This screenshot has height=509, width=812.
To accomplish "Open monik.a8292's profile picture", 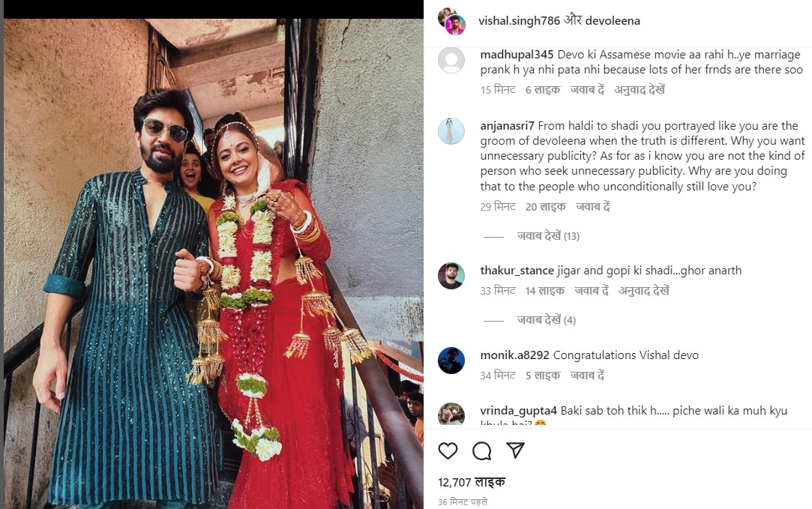I will click(x=451, y=361).
